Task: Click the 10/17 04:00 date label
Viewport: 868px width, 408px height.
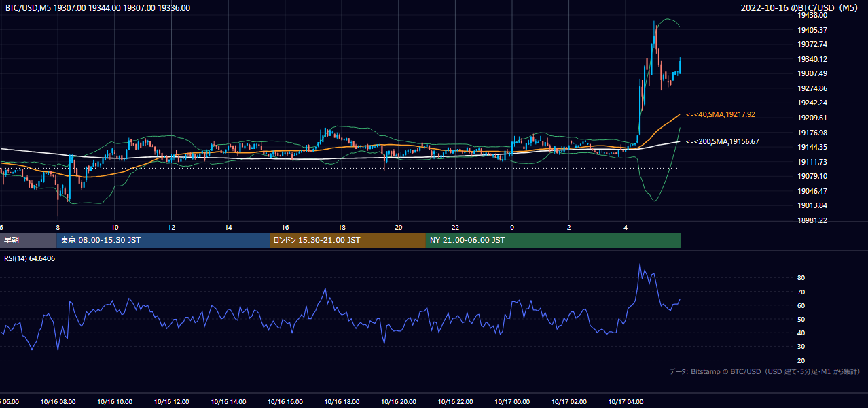Action: click(x=626, y=402)
